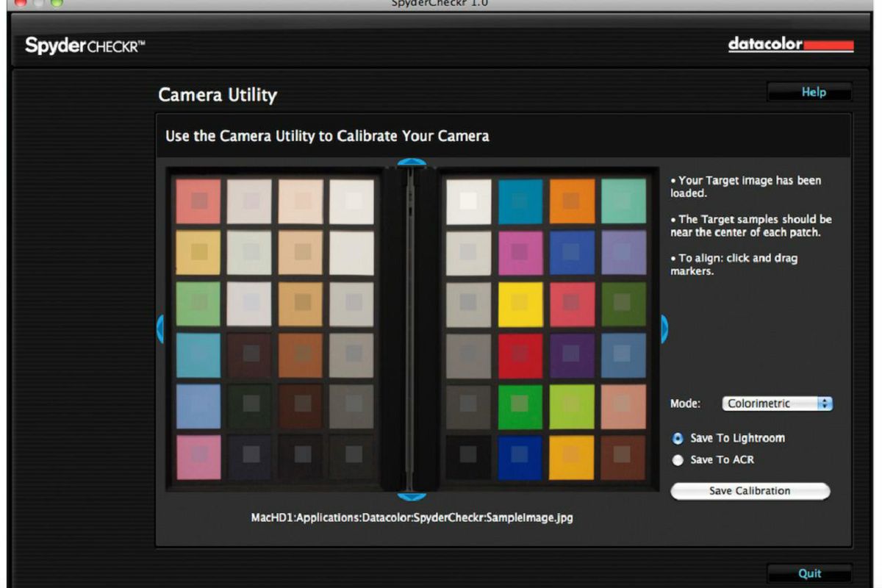Click the SampleImage.jpg file path text
882x588 pixels.
click(x=412, y=517)
